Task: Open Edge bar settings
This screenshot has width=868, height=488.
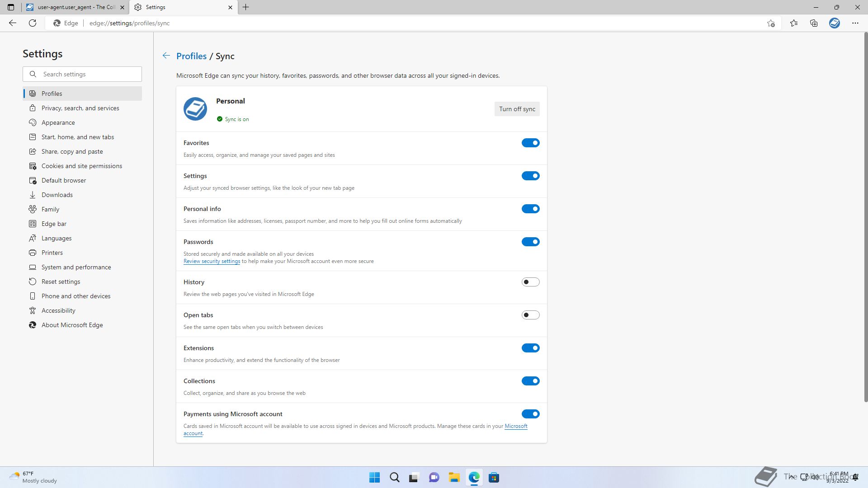Action: point(82,224)
